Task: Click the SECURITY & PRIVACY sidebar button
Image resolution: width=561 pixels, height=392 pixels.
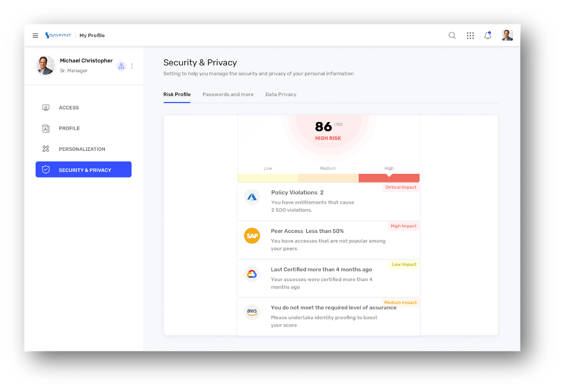Action: [83, 169]
